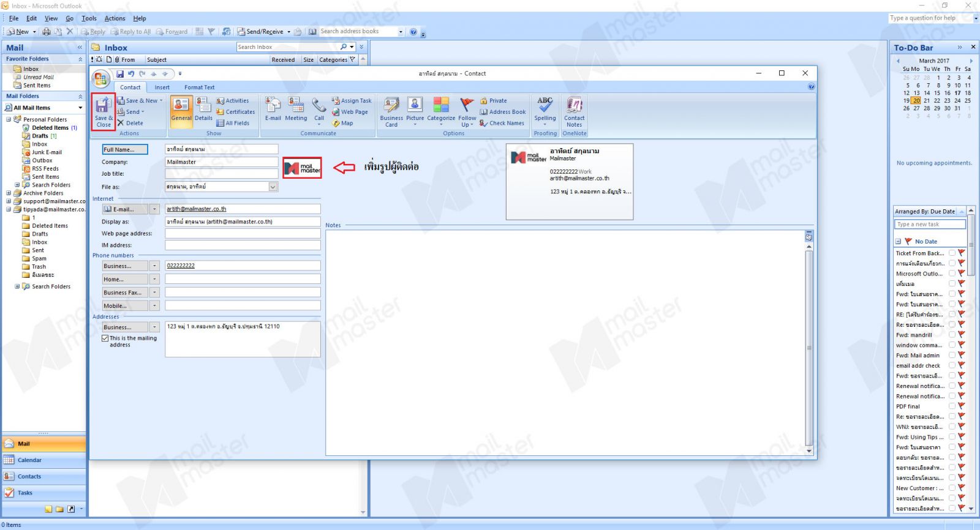The width and height of the screenshot is (980, 530).
Task: Open the Calendar navigation pane button
Action: [x=43, y=460]
